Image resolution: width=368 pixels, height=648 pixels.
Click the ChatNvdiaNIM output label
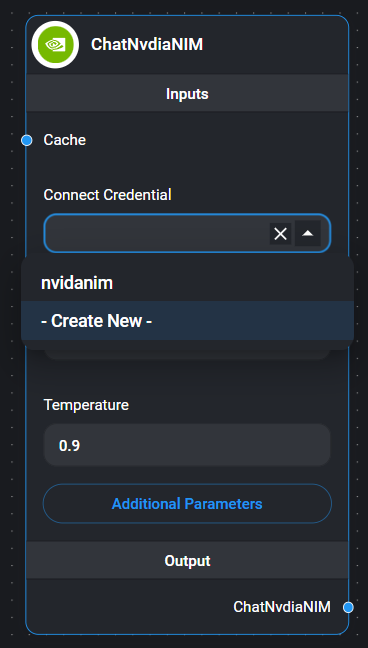tap(282, 607)
